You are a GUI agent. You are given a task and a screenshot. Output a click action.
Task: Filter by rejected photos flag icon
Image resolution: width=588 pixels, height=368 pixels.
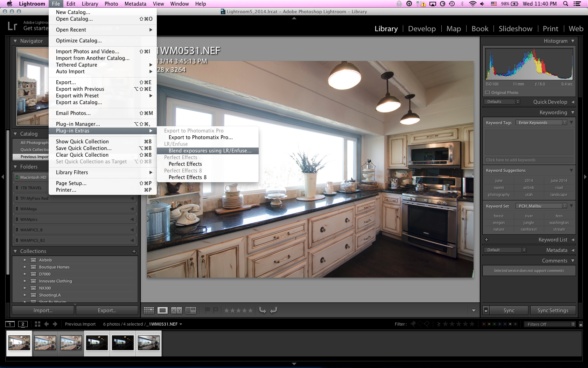[427, 324]
